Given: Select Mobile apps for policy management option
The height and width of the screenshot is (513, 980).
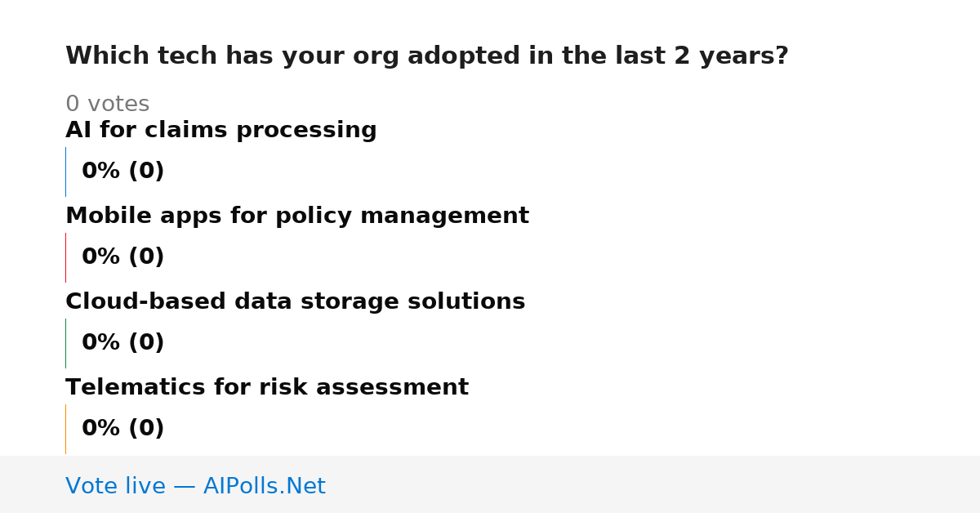Looking at the screenshot, I should point(297,216).
